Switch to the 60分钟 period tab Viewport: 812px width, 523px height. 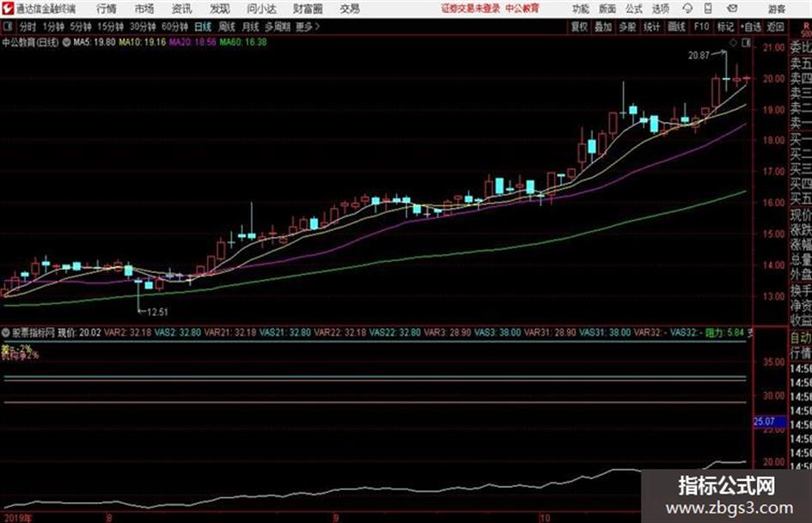174,27
